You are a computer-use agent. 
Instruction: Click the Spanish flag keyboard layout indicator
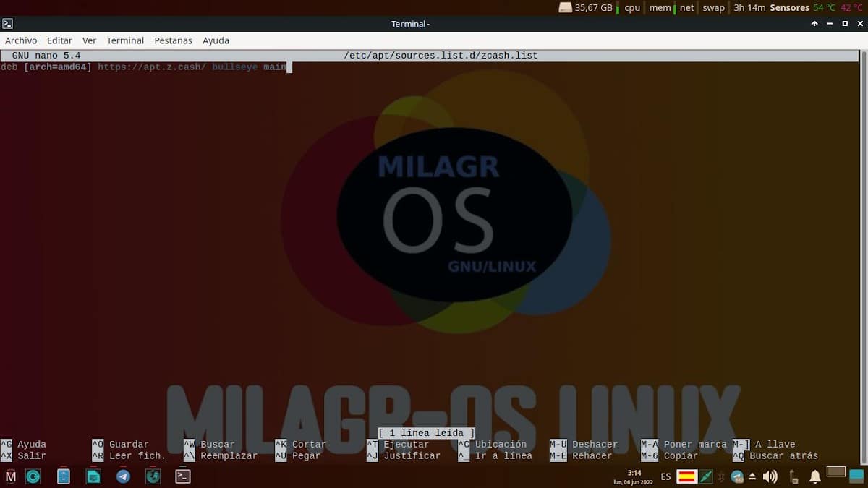[x=686, y=476]
